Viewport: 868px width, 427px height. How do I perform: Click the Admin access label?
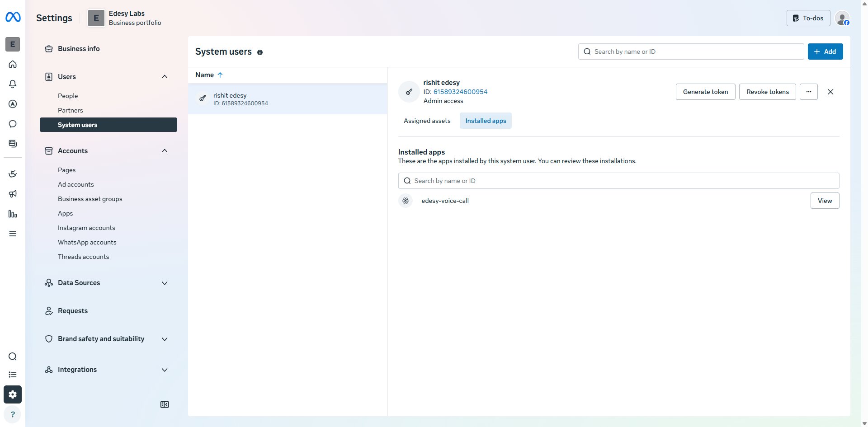point(443,101)
